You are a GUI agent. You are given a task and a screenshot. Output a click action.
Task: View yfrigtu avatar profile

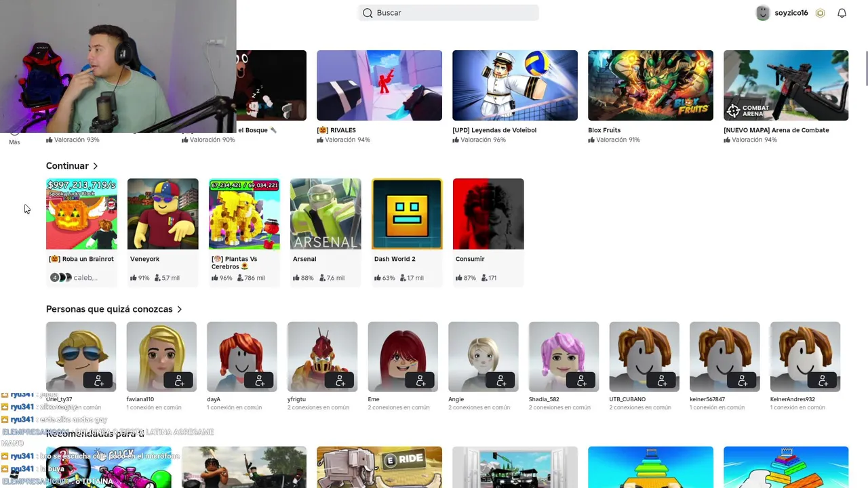[322, 357]
